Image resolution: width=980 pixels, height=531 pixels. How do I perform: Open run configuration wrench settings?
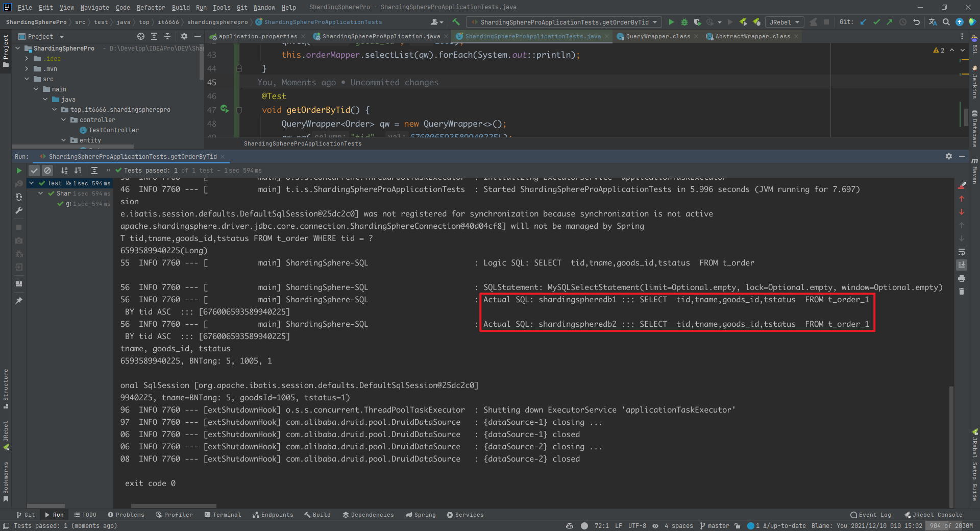coord(19,210)
